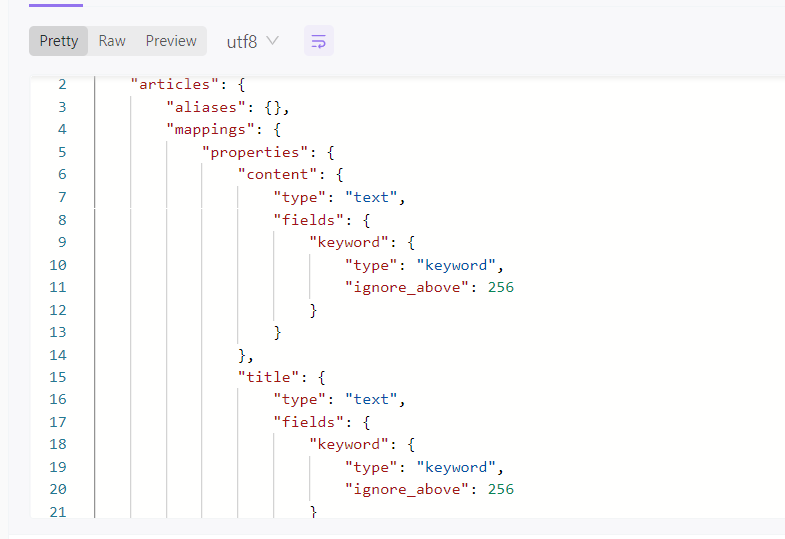Open the utf8 encoding dropdown
Image resolution: width=785 pixels, height=539 pixels.
click(x=253, y=41)
